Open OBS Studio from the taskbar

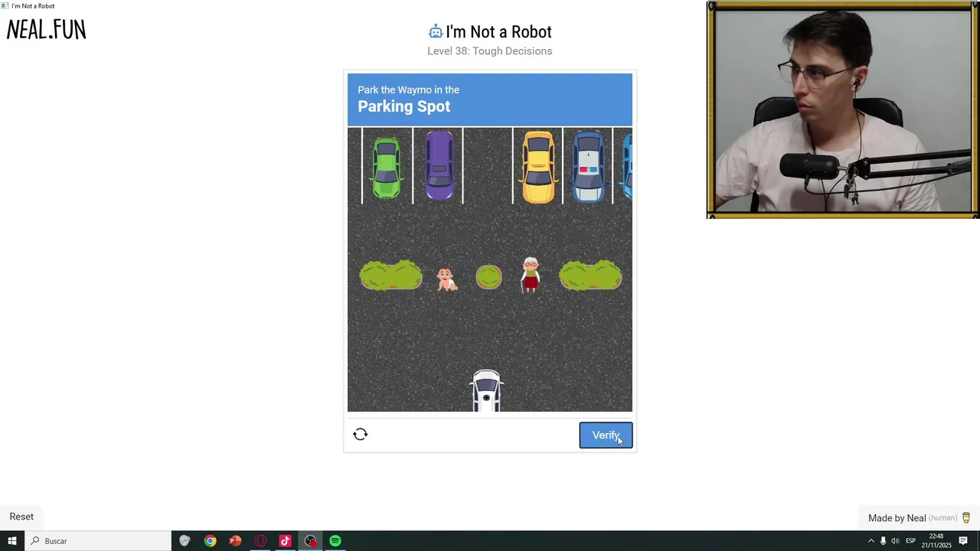(310, 541)
